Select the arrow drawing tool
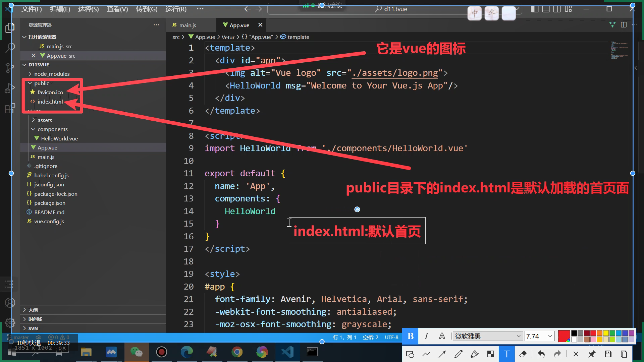Viewport: 644px width, 362px height. point(442,354)
